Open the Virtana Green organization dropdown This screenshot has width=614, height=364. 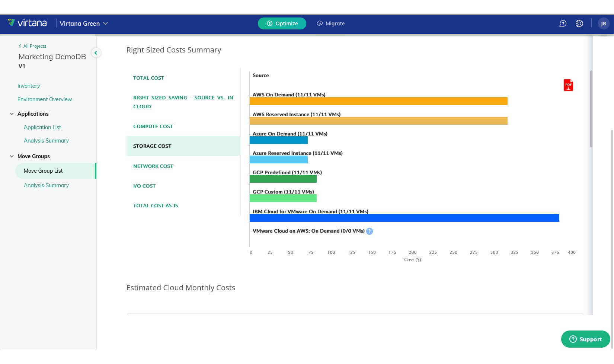click(84, 23)
